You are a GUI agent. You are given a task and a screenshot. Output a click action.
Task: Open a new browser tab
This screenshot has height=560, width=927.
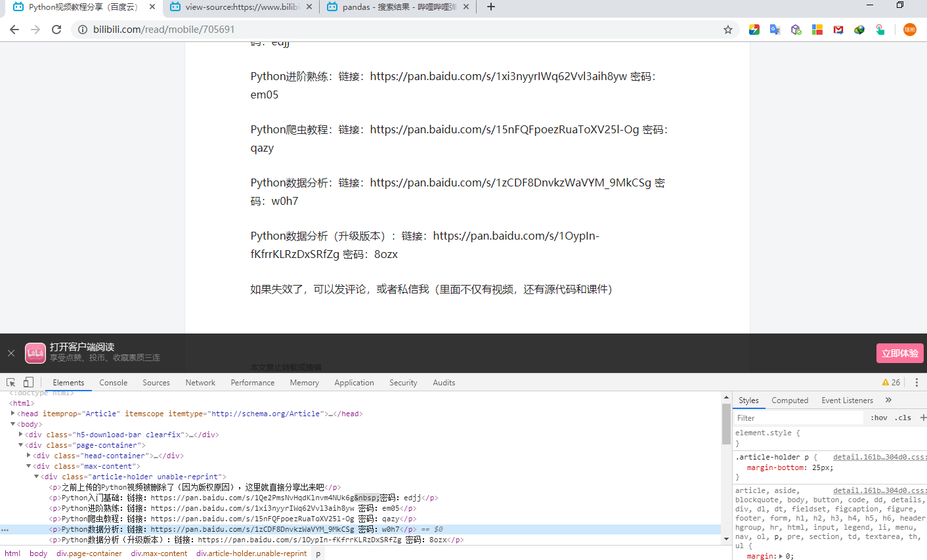click(x=491, y=7)
